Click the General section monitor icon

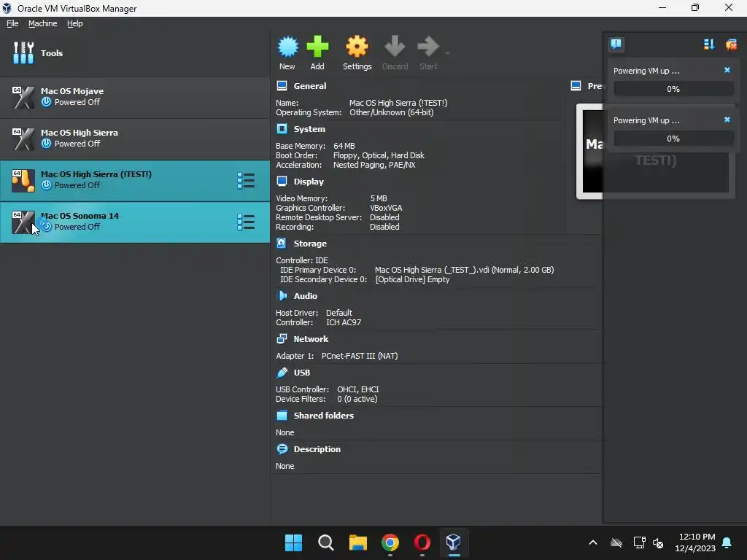click(282, 86)
